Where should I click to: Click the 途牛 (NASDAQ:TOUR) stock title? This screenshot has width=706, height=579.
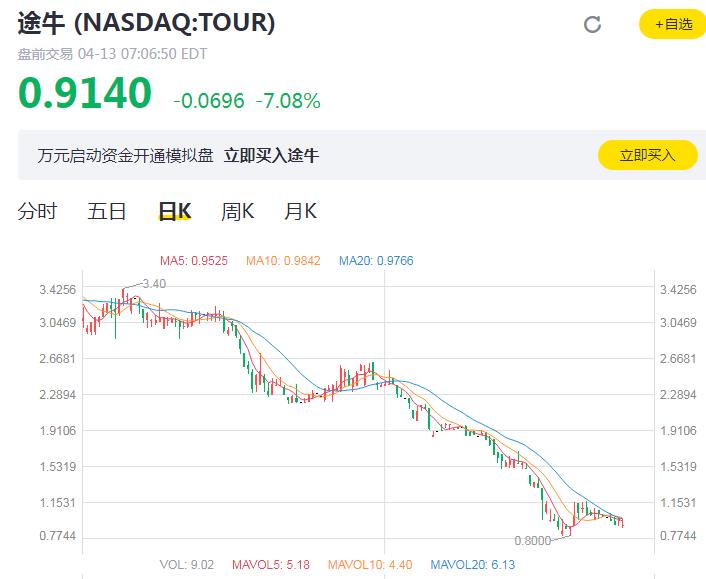(147, 22)
